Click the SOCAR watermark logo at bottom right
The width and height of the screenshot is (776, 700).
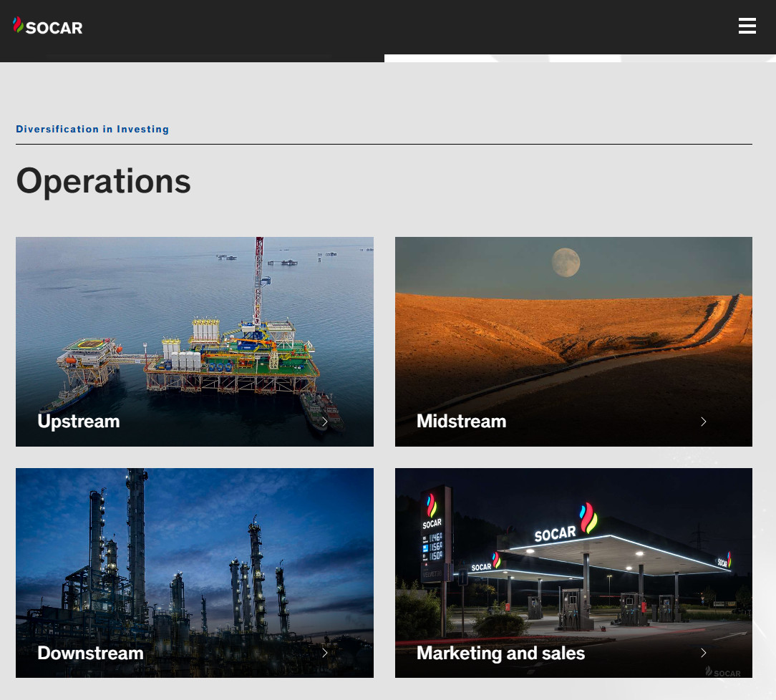click(x=722, y=671)
